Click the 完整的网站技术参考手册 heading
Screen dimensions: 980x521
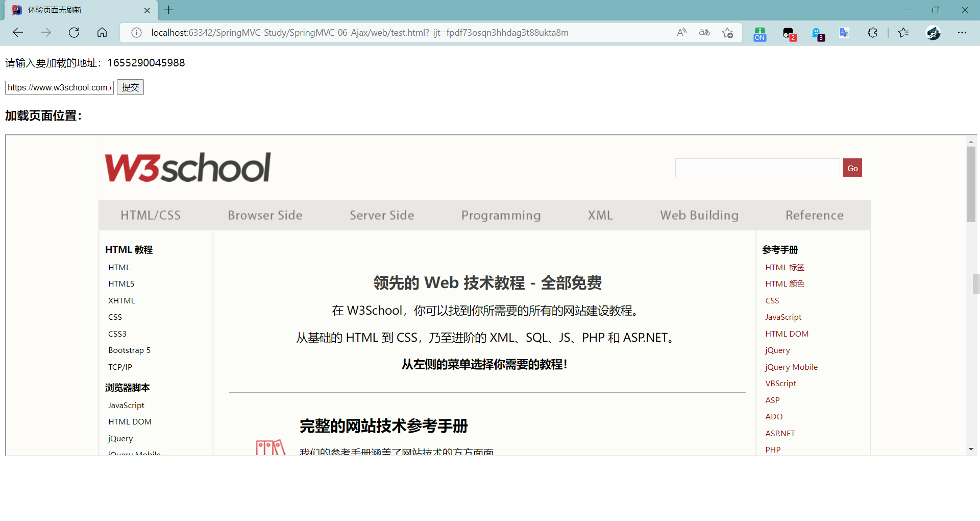click(x=384, y=426)
